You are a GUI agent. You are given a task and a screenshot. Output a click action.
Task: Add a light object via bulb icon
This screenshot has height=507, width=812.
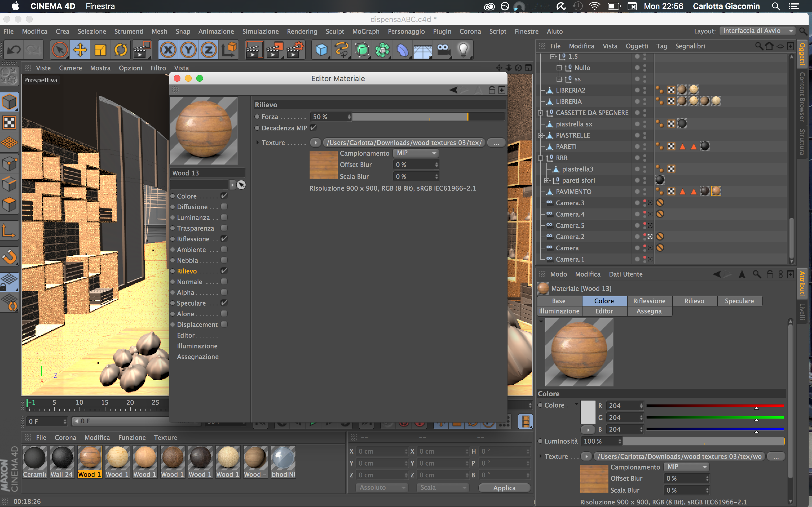pyautogui.click(x=463, y=50)
